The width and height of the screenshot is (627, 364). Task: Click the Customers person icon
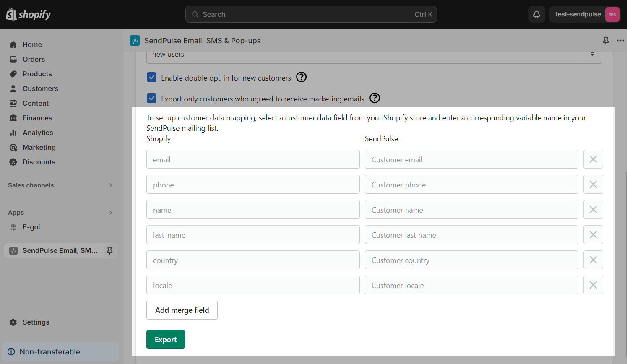coord(13,88)
